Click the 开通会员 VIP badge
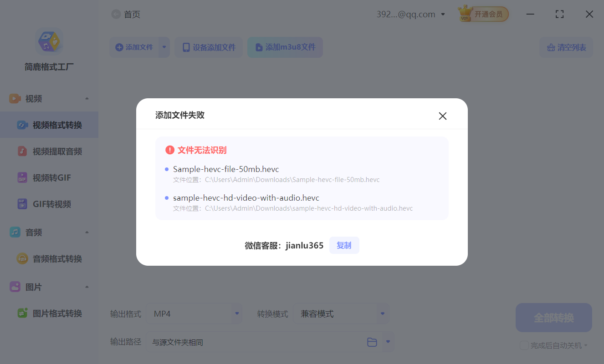Viewport: 604px width, 364px height. pyautogui.click(x=483, y=14)
